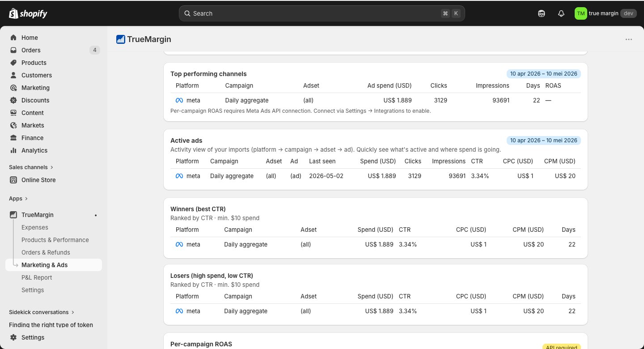Go to Orders in sidebar
The image size is (644, 349).
[54, 50]
